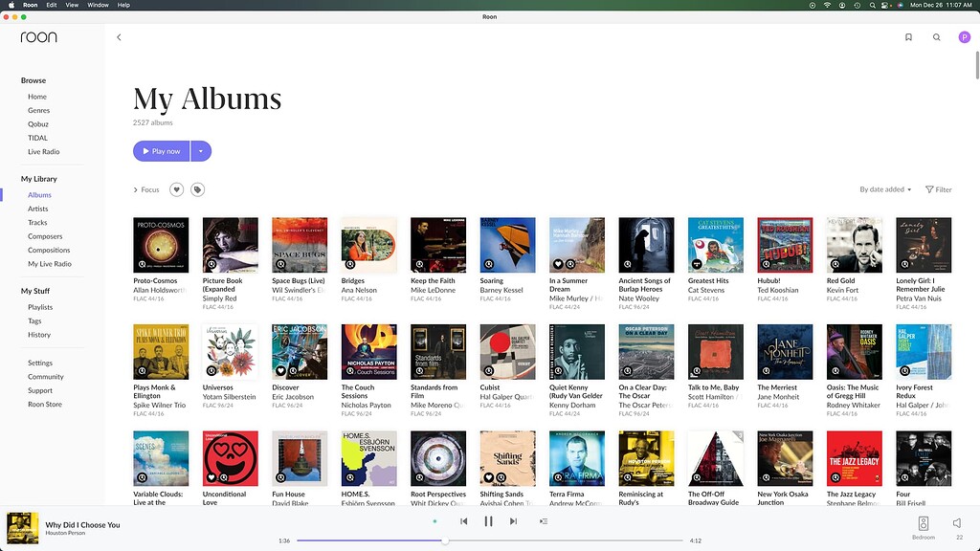
Task: Pause the currently playing track
Action: click(489, 521)
